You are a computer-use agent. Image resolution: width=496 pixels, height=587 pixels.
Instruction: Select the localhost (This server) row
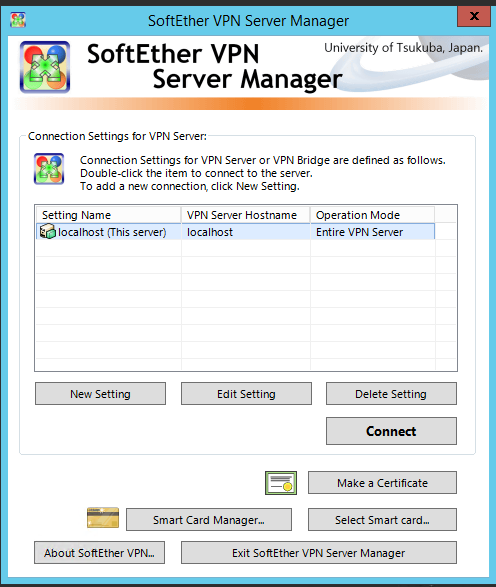tap(235, 232)
